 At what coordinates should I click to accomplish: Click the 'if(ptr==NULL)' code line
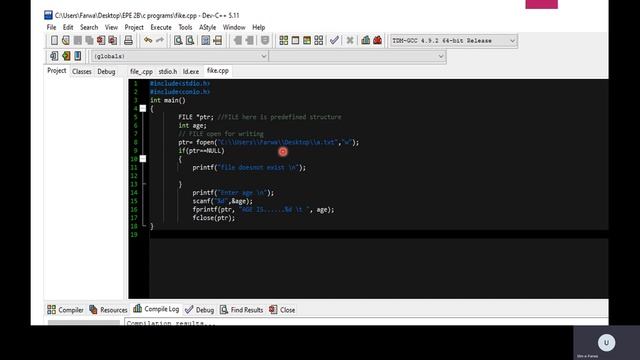[x=201, y=151]
